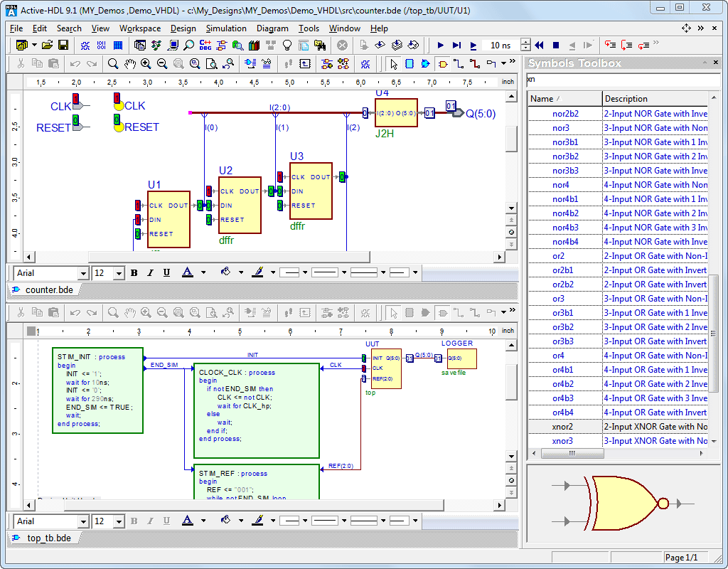The height and width of the screenshot is (569, 728).
Task: Save using the floppy disk icon
Action: click(x=63, y=45)
